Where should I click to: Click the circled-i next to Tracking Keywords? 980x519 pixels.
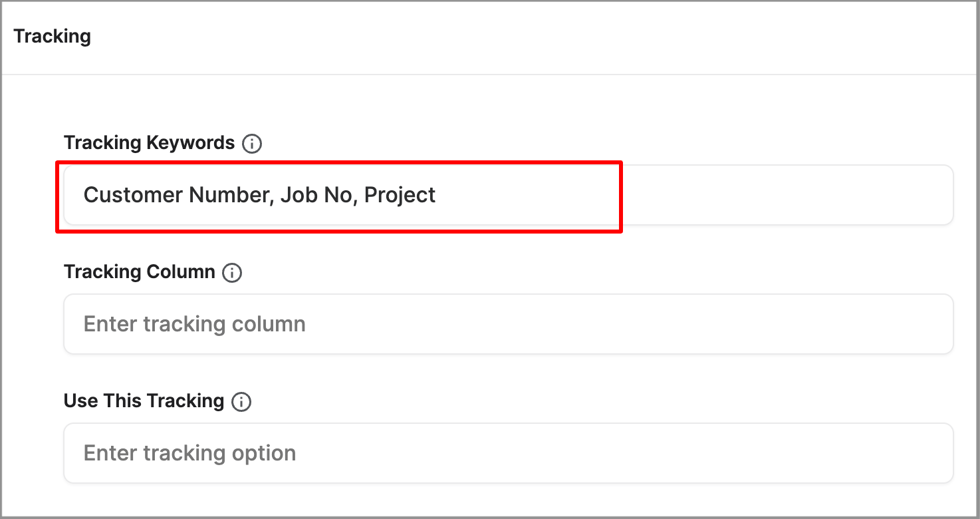tap(251, 143)
